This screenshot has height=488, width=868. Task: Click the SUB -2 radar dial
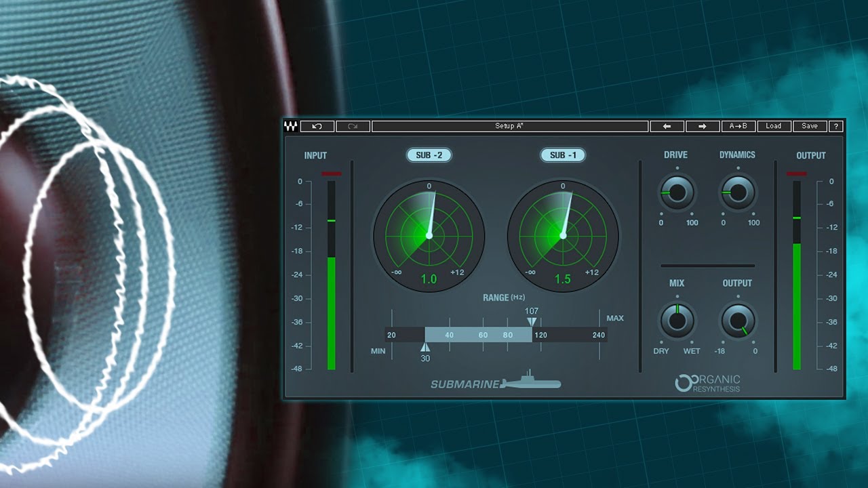click(x=429, y=235)
